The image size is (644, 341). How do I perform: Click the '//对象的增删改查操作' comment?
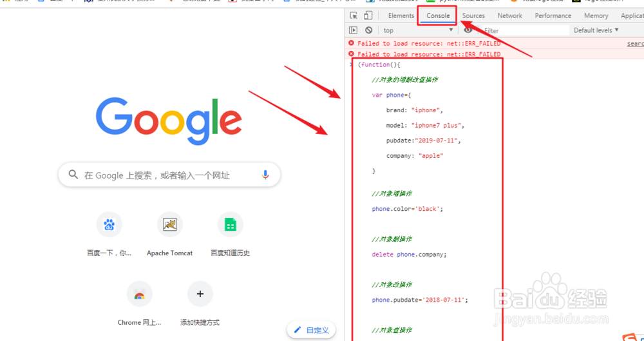click(404, 80)
